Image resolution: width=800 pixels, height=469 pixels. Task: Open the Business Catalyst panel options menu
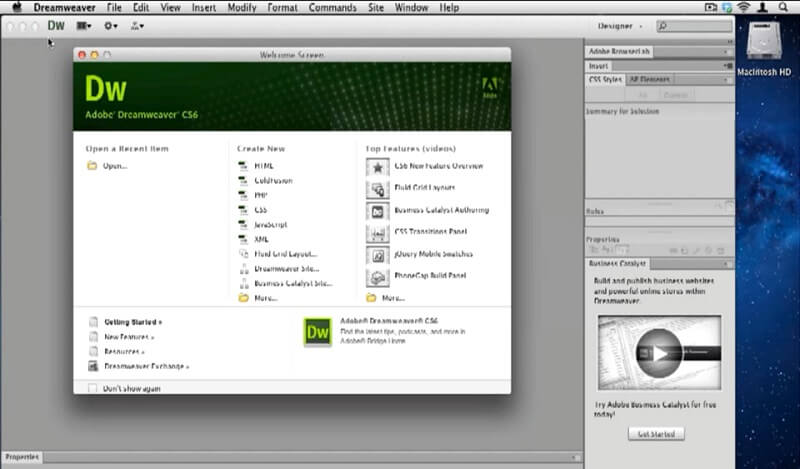pyautogui.click(x=727, y=264)
